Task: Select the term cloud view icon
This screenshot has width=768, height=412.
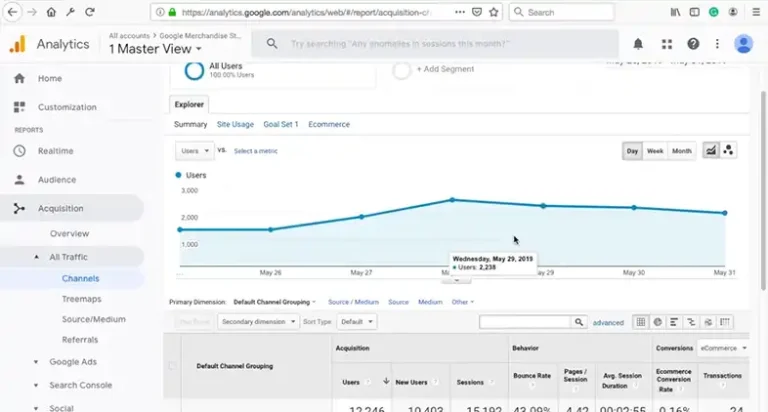Action: coord(708,322)
